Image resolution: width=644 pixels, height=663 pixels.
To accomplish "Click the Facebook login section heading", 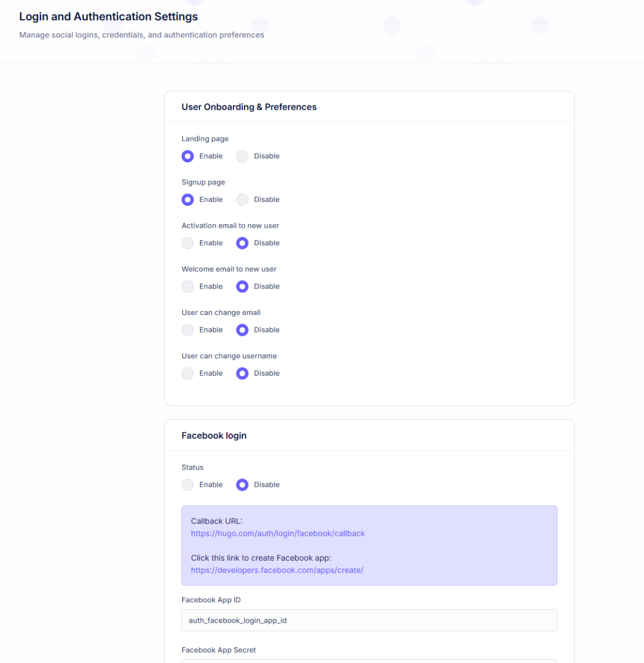I will pyautogui.click(x=214, y=436).
